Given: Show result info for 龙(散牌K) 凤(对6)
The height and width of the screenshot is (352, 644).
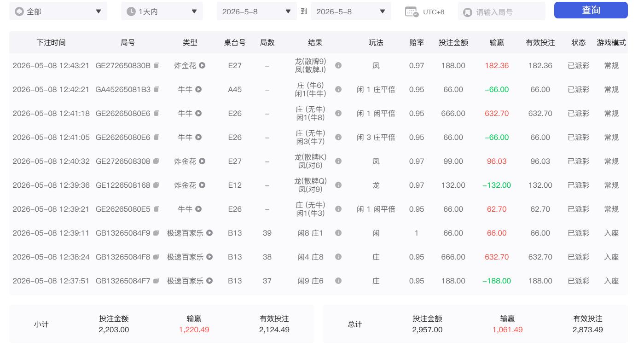Looking at the screenshot, I should coord(338,162).
